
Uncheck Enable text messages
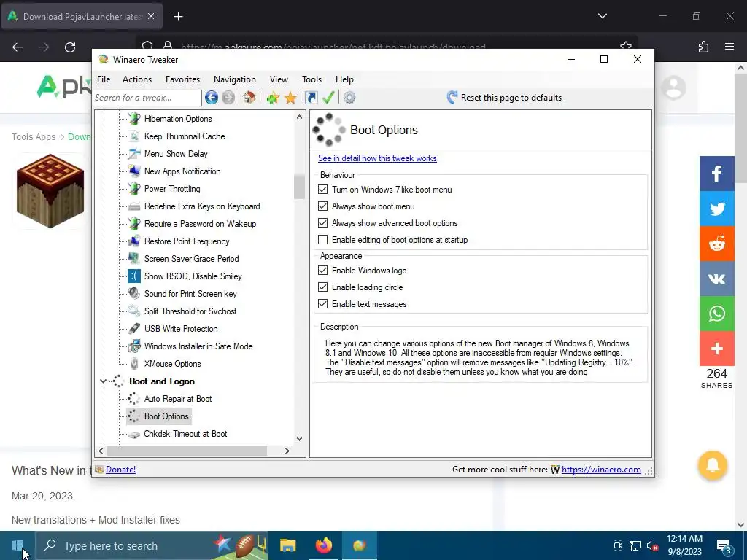click(x=323, y=304)
